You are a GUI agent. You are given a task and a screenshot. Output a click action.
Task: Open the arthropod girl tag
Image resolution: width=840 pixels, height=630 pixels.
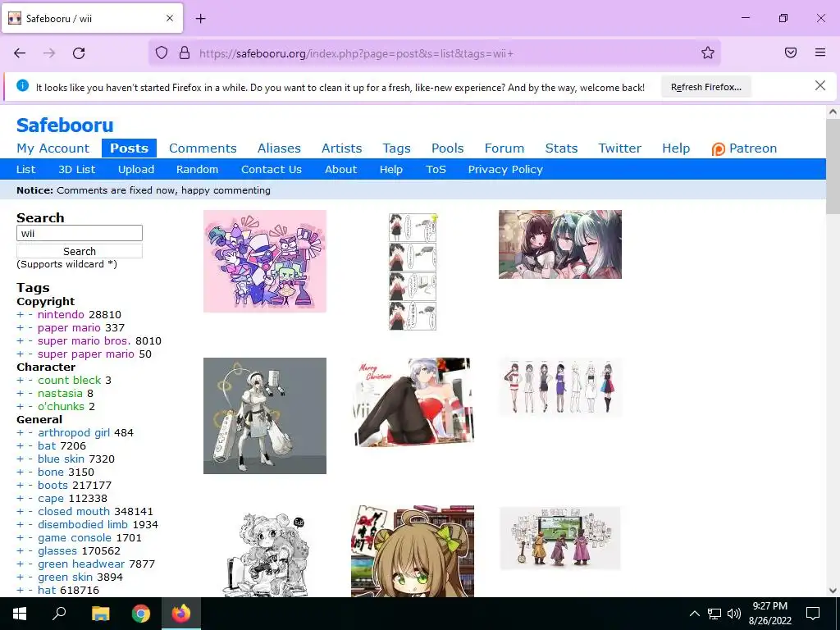pyautogui.click(x=73, y=433)
